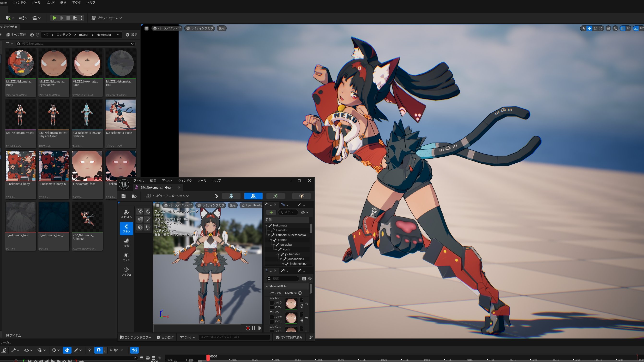Image resolution: width=644 pixels, height=362 pixels.
Task: Open アセット menu in mesh editor window
Action: pyautogui.click(x=167, y=181)
